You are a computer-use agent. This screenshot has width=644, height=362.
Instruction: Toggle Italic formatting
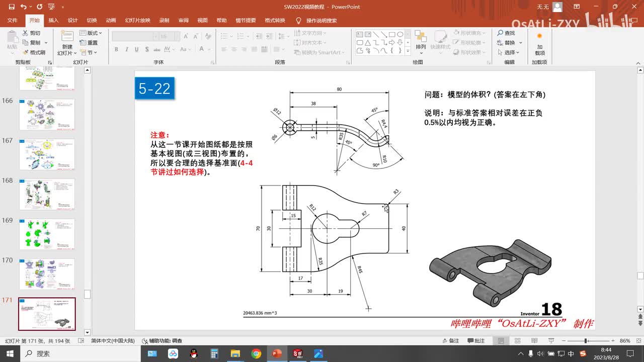(x=126, y=49)
